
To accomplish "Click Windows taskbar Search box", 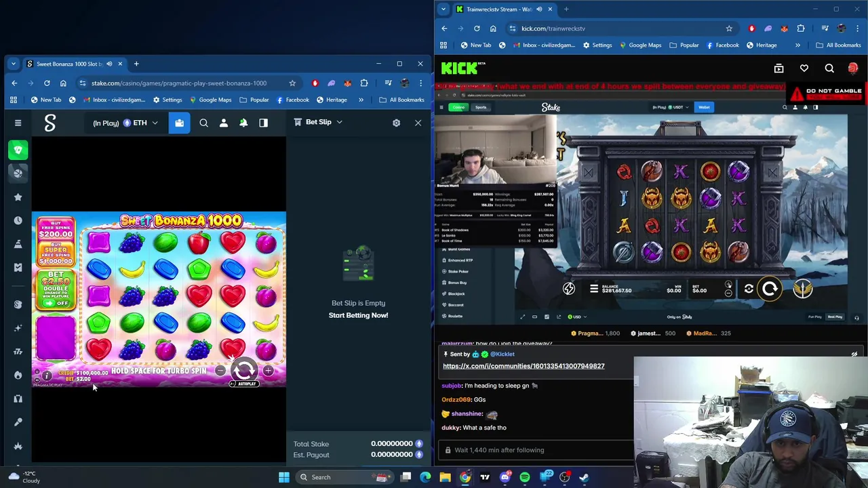I will coord(346,477).
